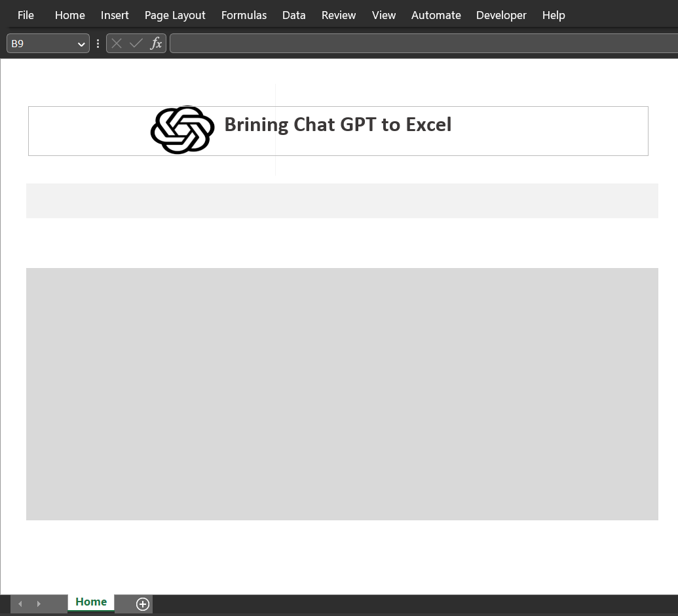Open the Insert ribbon tab
The width and height of the screenshot is (678, 616).
click(115, 15)
